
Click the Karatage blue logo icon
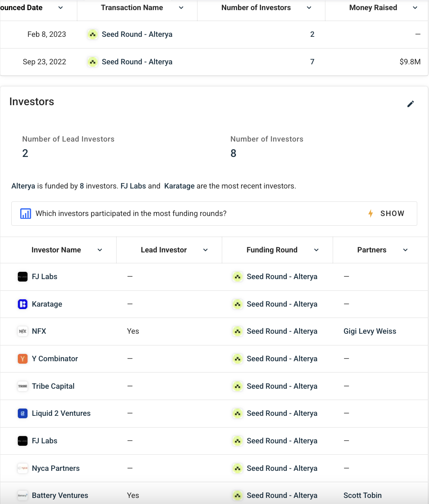coord(23,304)
